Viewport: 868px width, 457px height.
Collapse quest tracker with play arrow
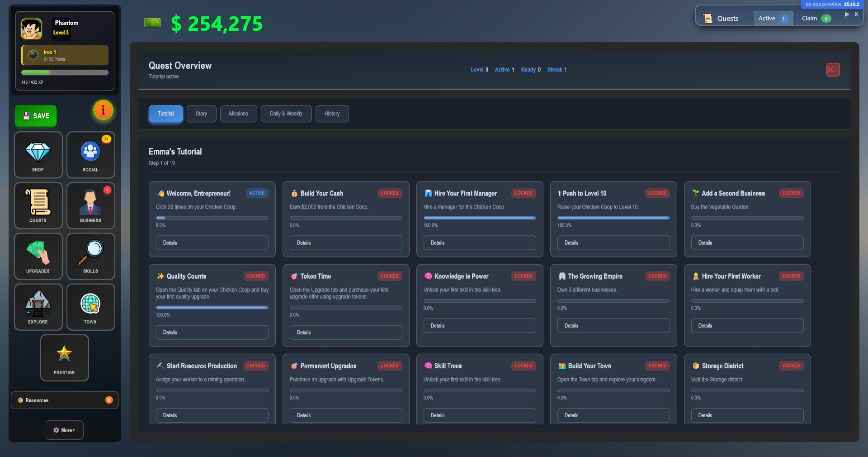coord(847,14)
